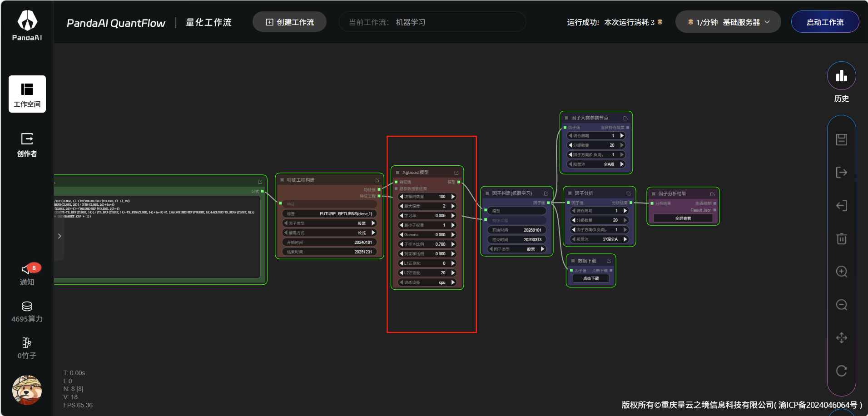Click the Gamma 0.000 value slider
The image size is (868, 416).
427,235
